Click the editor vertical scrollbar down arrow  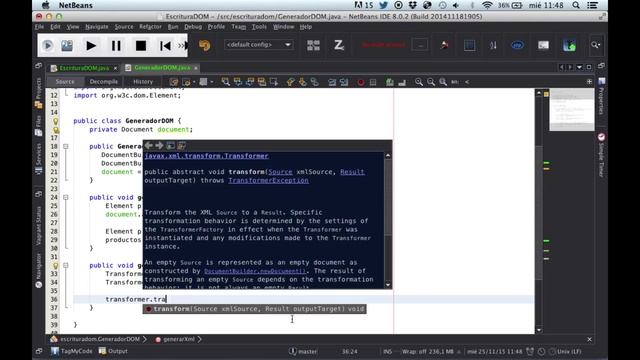pos(539,330)
